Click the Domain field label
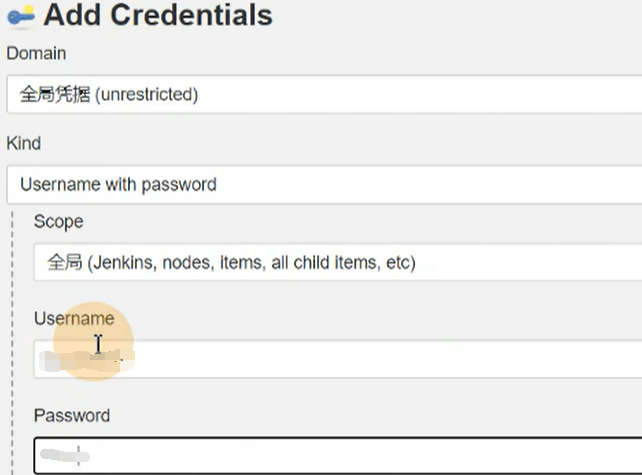 pyautogui.click(x=36, y=53)
